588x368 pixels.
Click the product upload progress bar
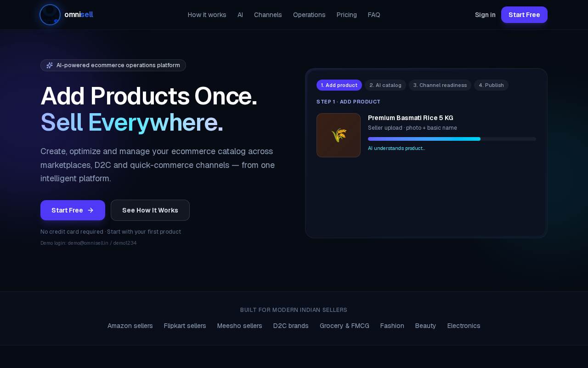(452, 139)
